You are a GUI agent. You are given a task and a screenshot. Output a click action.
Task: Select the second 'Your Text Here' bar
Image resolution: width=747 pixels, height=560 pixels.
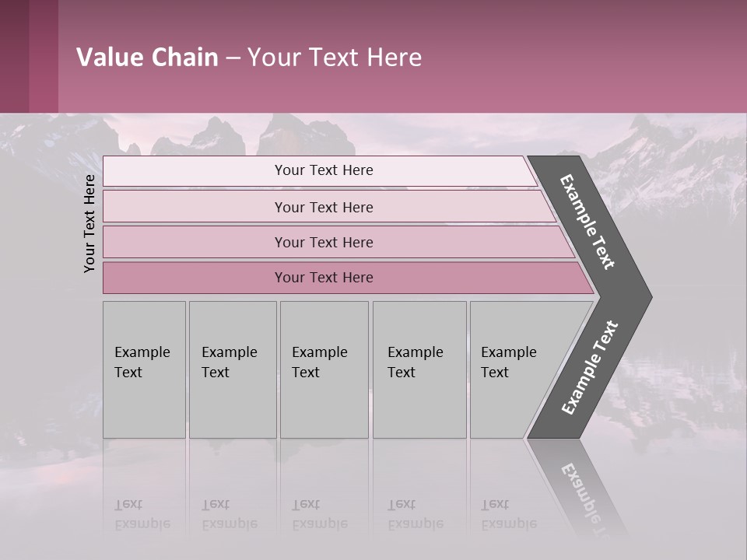[x=328, y=206]
